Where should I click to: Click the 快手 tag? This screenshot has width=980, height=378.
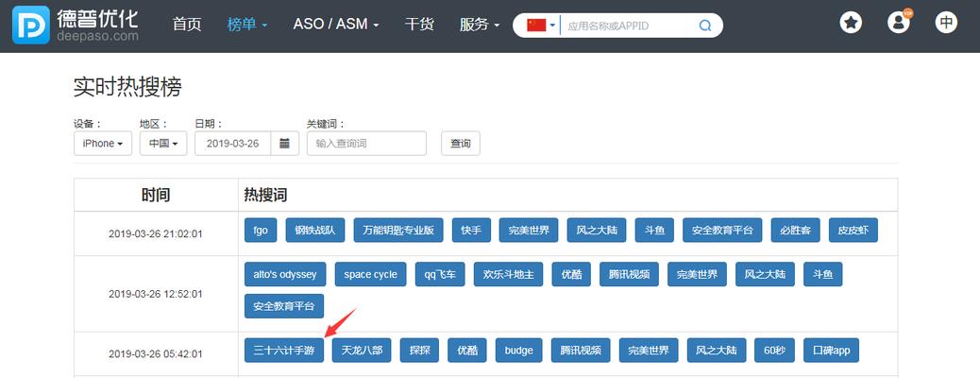tap(471, 231)
